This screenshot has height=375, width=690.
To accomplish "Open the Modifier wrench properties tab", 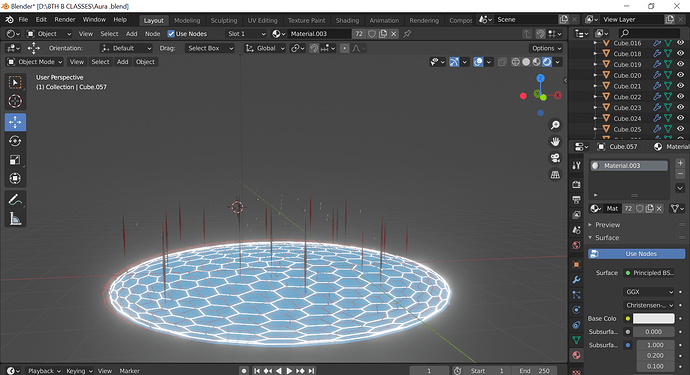I will [x=576, y=280].
